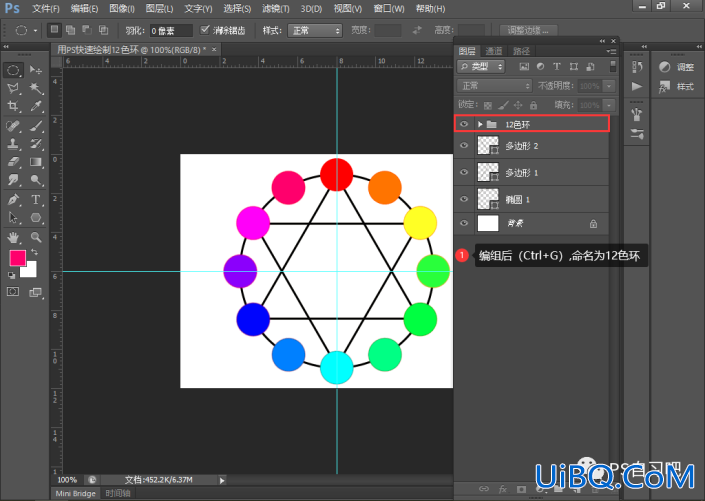
Task: Swap foreground and background colors
Action: coord(34,252)
